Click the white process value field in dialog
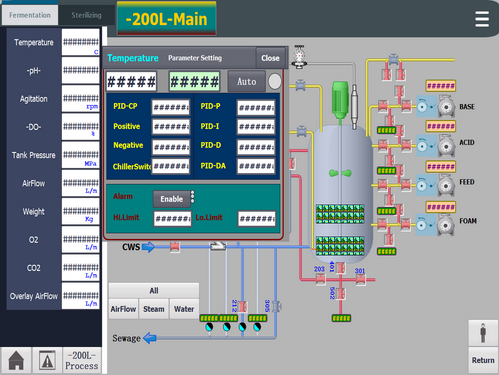The height and width of the screenshot is (375, 499). click(x=131, y=81)
